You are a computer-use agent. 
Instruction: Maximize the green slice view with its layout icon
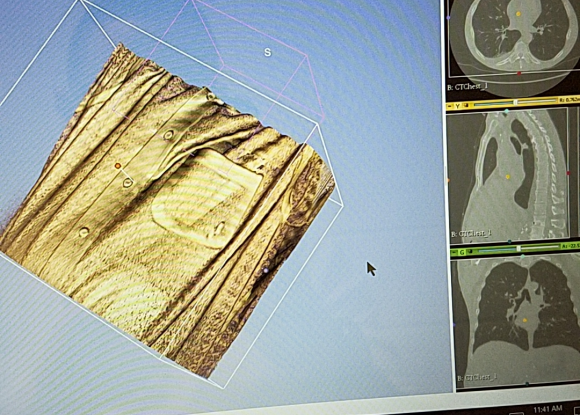pos(470,252)
